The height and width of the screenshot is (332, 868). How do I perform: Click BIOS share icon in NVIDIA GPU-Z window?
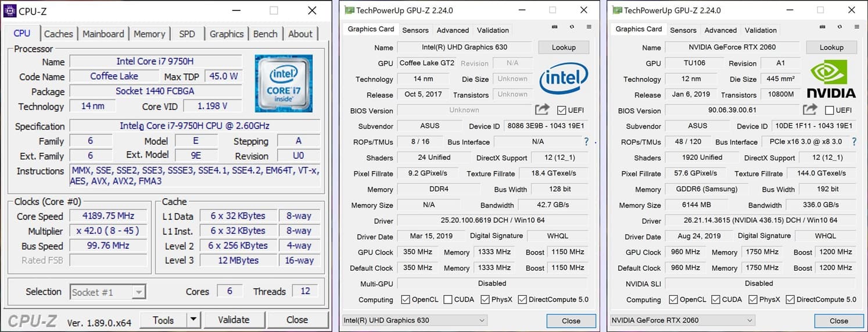pos(810,110)
